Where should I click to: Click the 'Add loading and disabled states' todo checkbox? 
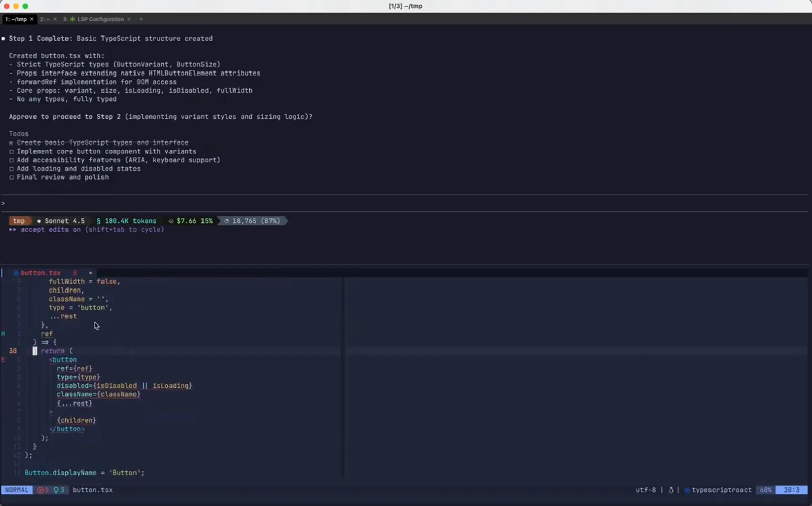pyautogui.click(x=11, y=169)
